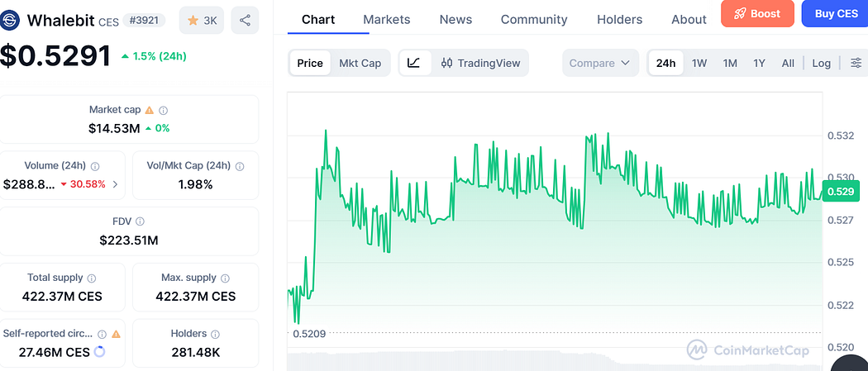The width and height of the screenshot is (868, 371).
Task: Switch to the Chart tab
Action: [x=318, y=19]
